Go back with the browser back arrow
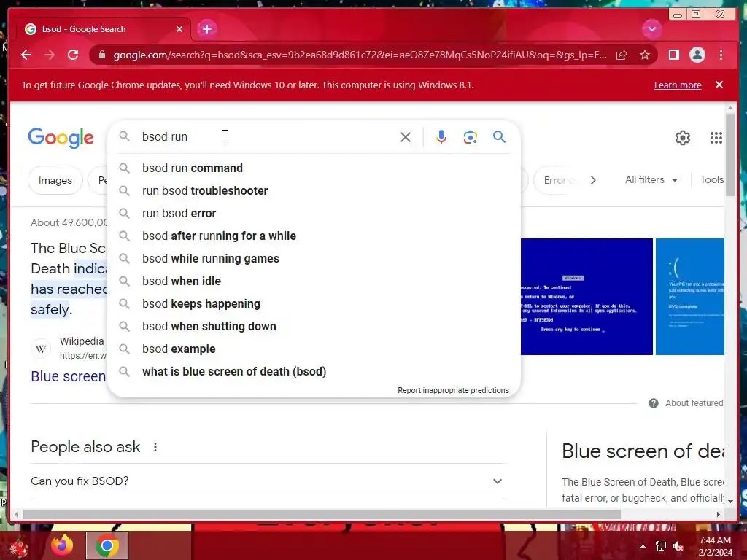 pos(26,55)
